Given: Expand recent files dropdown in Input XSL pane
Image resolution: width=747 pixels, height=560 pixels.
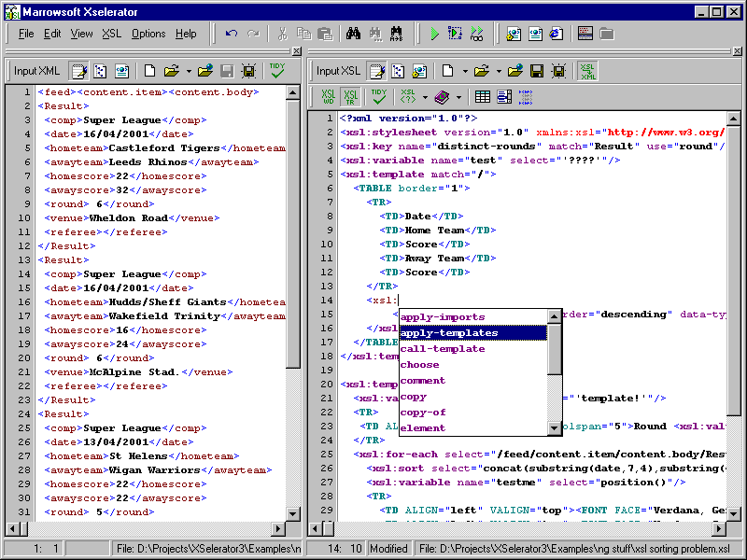Looking at the screenshot, I should tap(499, 72).
